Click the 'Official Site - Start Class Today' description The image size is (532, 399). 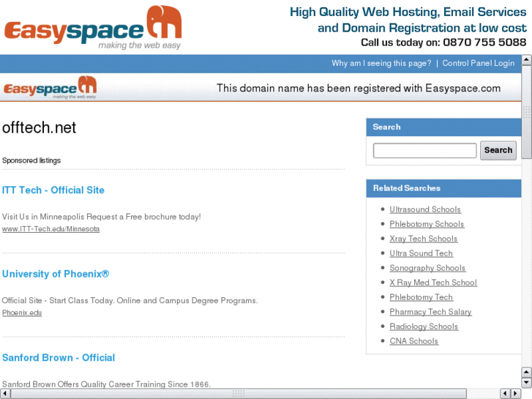click(130, 300)
